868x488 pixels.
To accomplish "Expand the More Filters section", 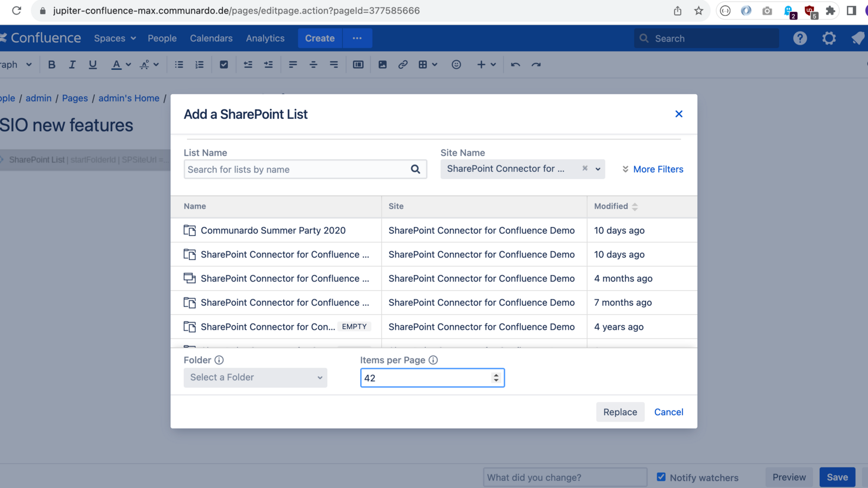I will 653,169.
